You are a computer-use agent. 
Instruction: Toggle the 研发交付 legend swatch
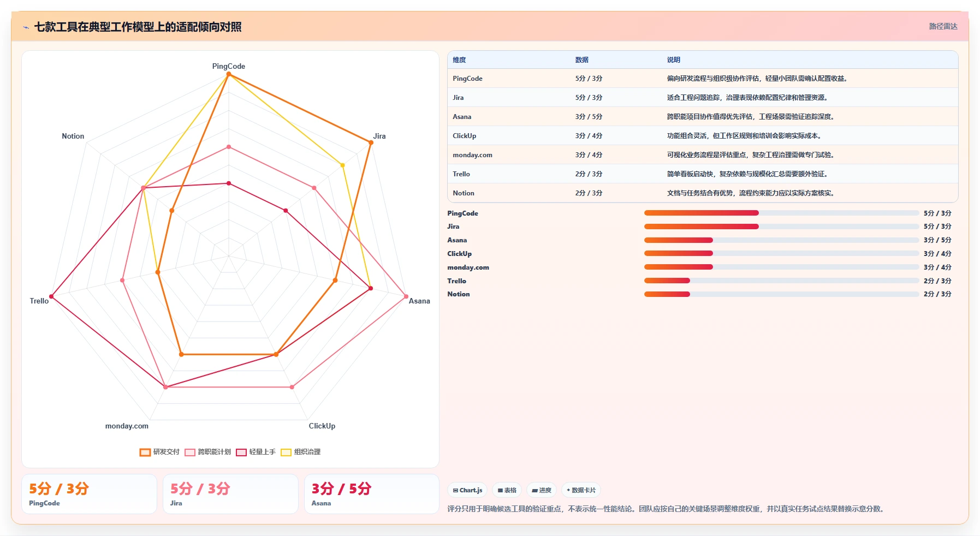pos(145,452)
